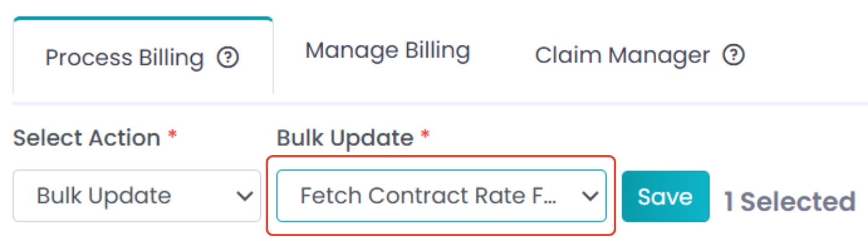This screenshot has width=868, height=241.
Task: Click the chevron arrow in Select Action dropdown
Action: pos(245,196)
